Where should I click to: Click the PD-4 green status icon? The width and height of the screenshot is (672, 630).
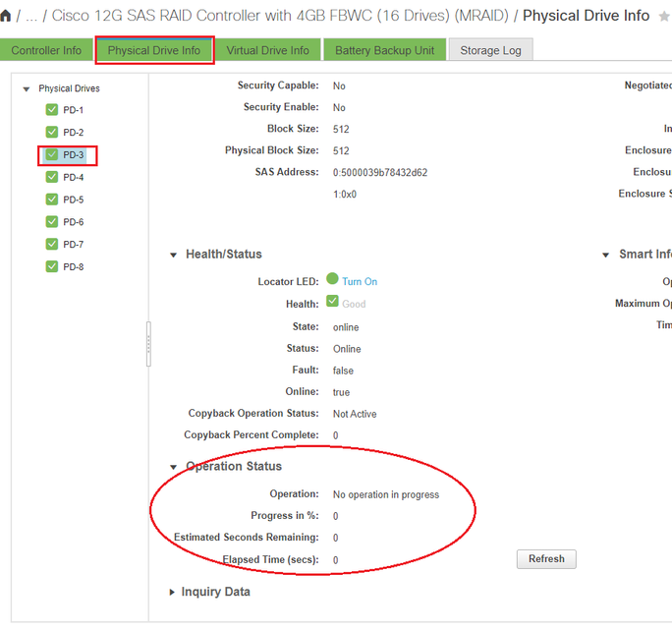[52, 177]
